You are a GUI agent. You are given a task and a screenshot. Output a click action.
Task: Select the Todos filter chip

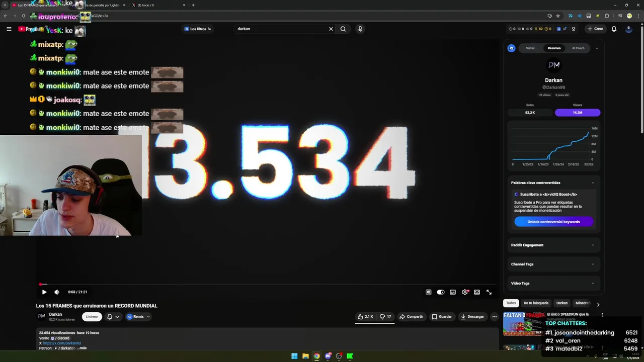(x=511, y=303)
